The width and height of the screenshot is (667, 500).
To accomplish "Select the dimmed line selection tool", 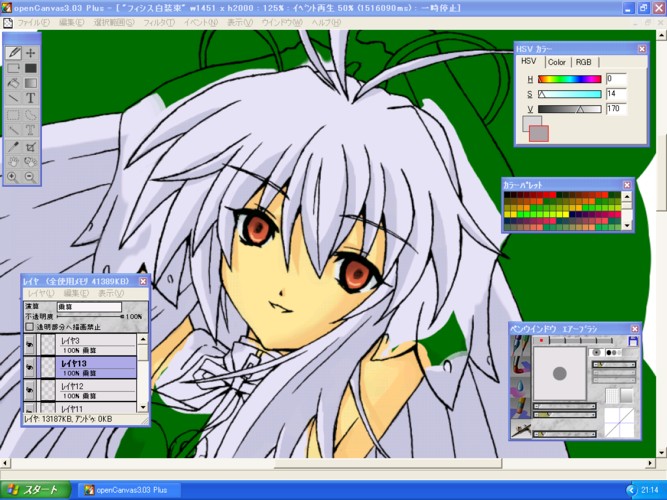I will click(14, 130).
